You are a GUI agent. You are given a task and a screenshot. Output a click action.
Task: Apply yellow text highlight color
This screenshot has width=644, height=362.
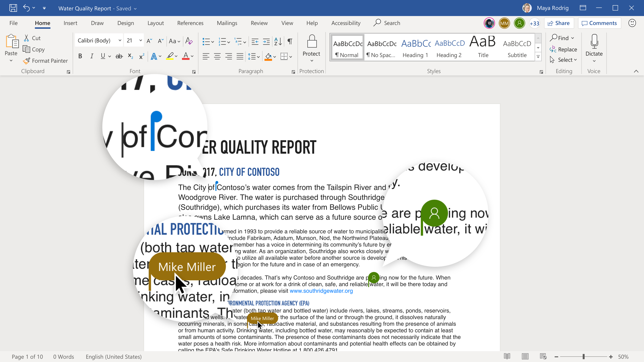(x=170, y=56)
